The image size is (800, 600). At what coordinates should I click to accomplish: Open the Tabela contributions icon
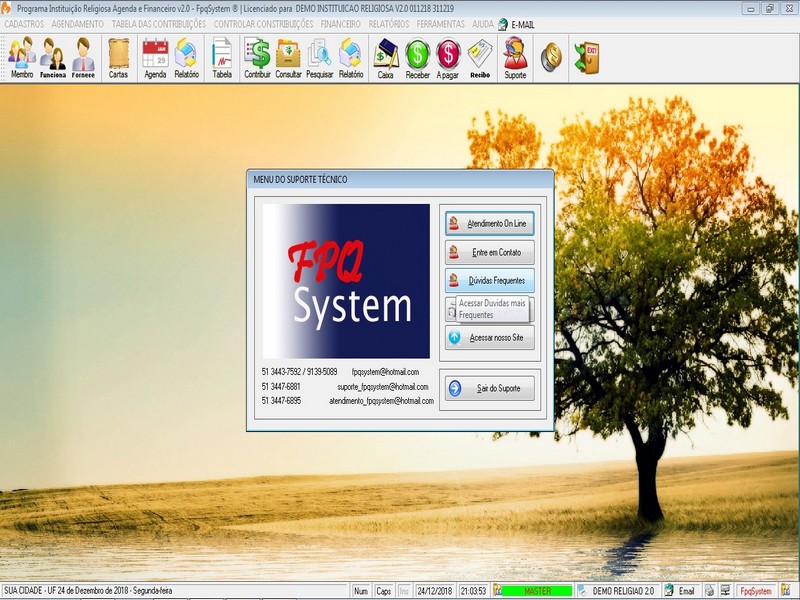(222, 58)
